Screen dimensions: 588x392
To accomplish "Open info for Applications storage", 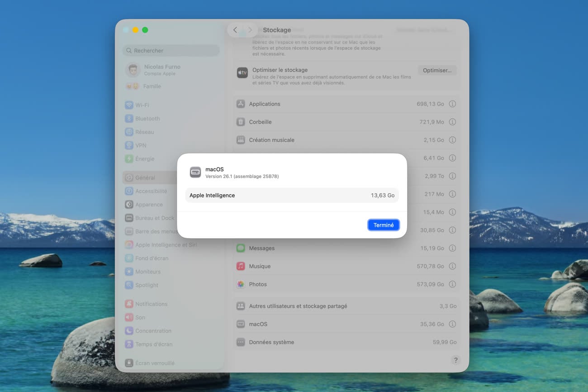I will click(x=452, y=104).
